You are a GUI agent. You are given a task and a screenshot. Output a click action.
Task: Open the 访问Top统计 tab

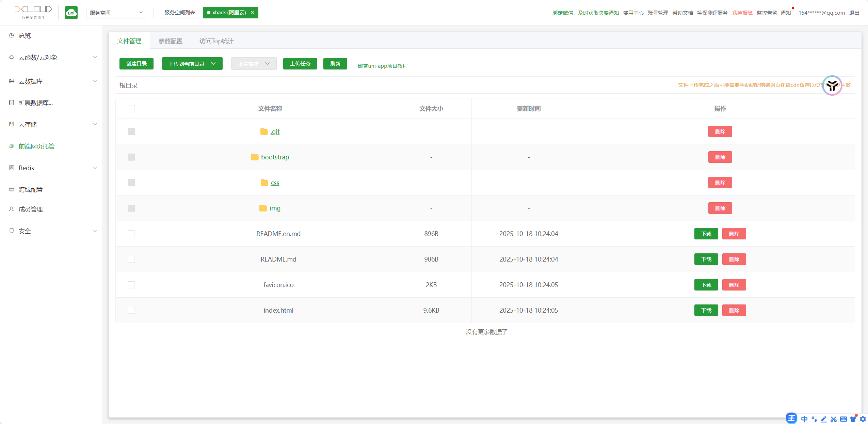[216, 41]
